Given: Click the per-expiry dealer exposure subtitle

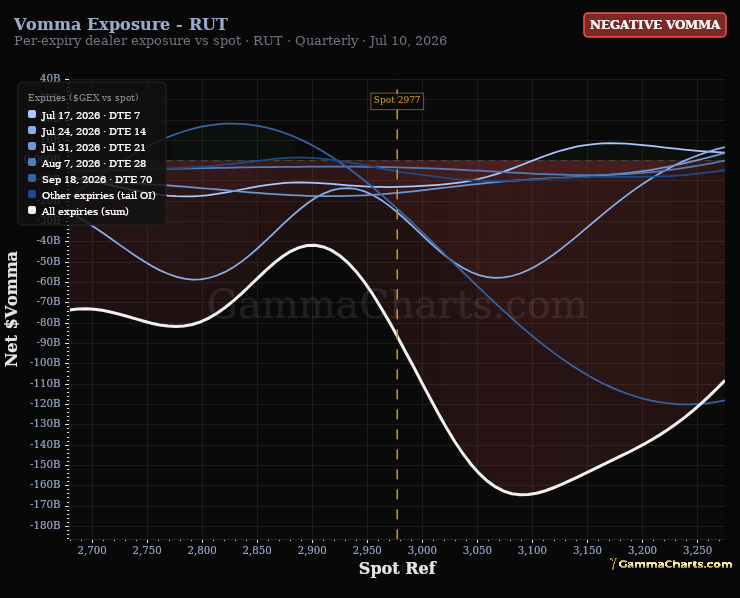Looking at the screenshot, I should 230,41.
